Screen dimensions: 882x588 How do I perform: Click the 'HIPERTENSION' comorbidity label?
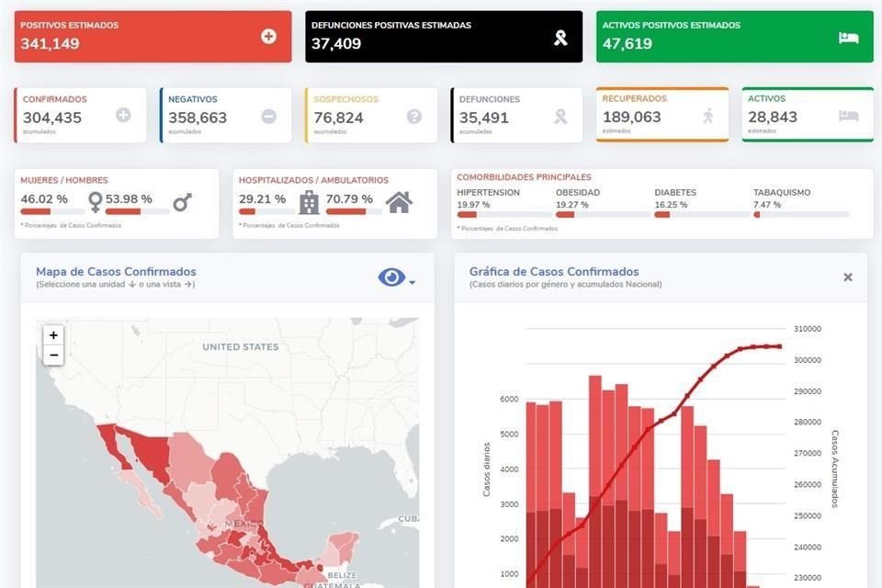[x=488, y=192]
